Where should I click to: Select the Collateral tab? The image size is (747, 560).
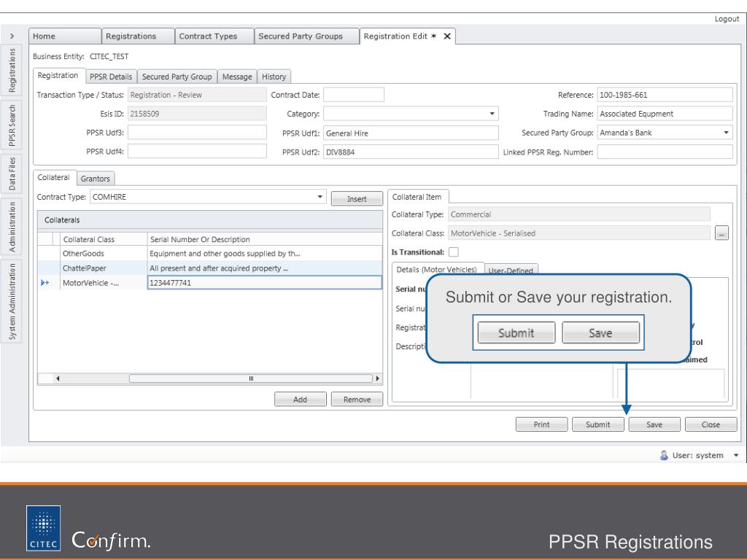tap(54, 178)
